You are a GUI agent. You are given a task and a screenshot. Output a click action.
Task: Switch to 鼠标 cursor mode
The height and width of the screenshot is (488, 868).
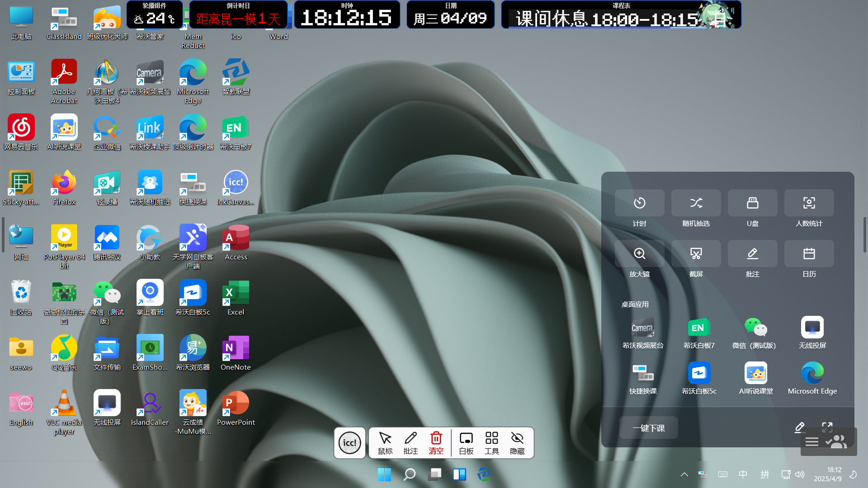click(385, 443)
